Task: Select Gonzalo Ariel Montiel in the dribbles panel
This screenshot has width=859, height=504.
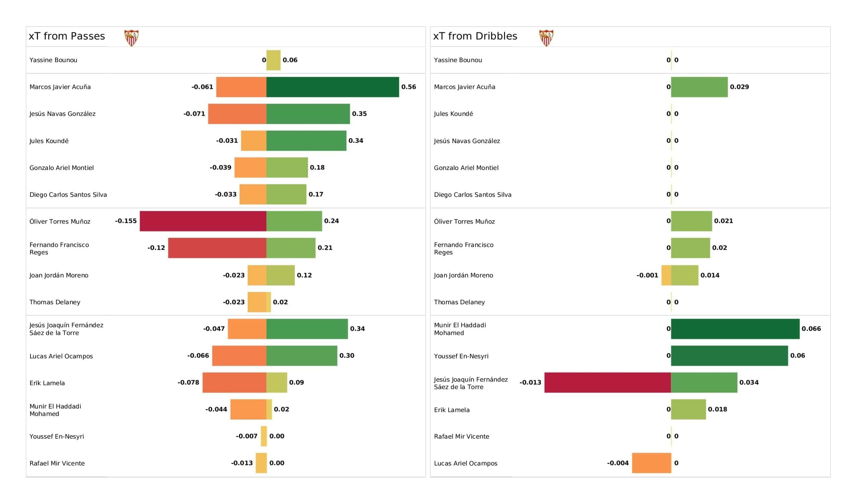Action: point(466,168)
